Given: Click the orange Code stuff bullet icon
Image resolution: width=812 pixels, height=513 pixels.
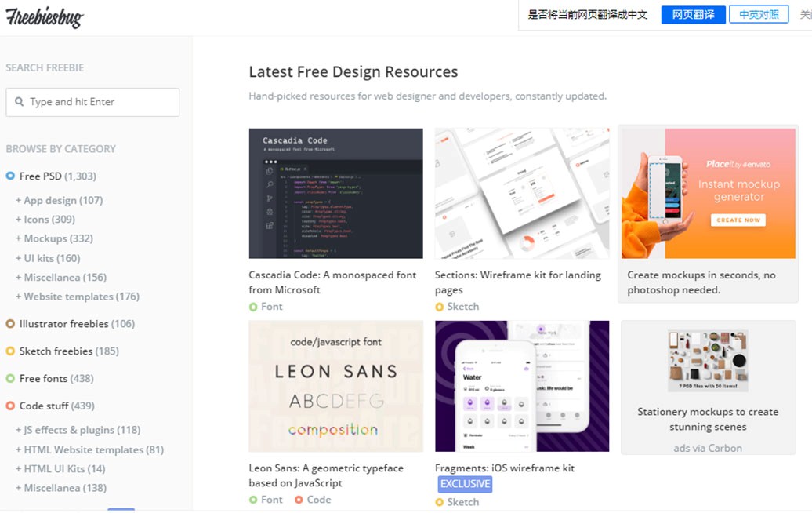Looking at the screenshot, I should coord(10,406).
